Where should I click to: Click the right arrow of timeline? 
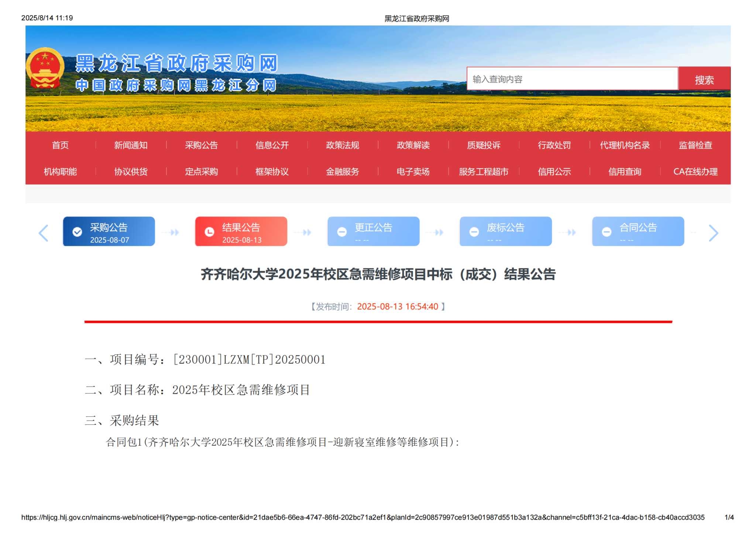[713, 233]
